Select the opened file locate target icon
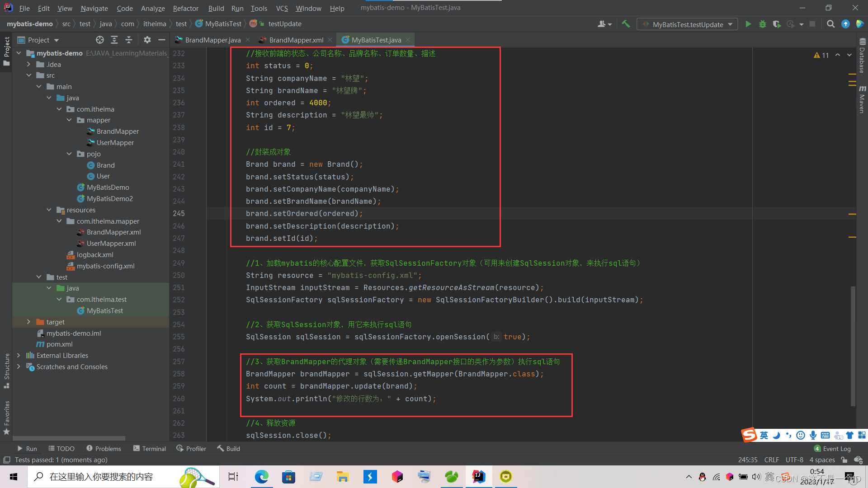The image size is (868, 488). 100,40
